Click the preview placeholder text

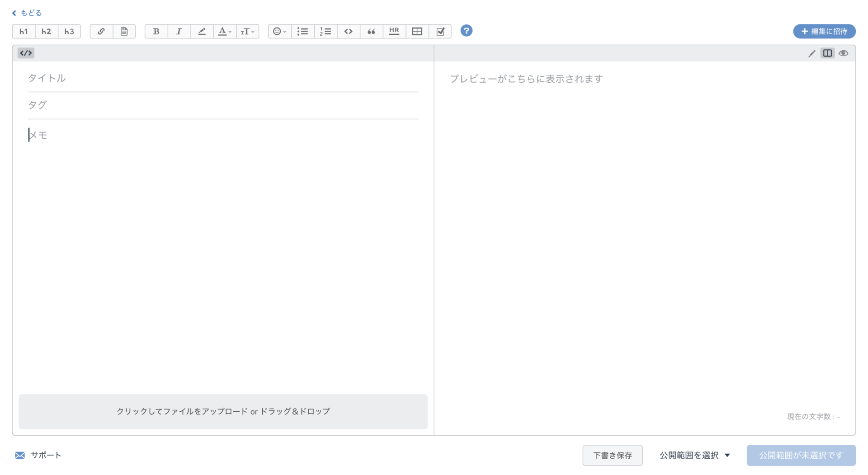[x=526, y=79]
